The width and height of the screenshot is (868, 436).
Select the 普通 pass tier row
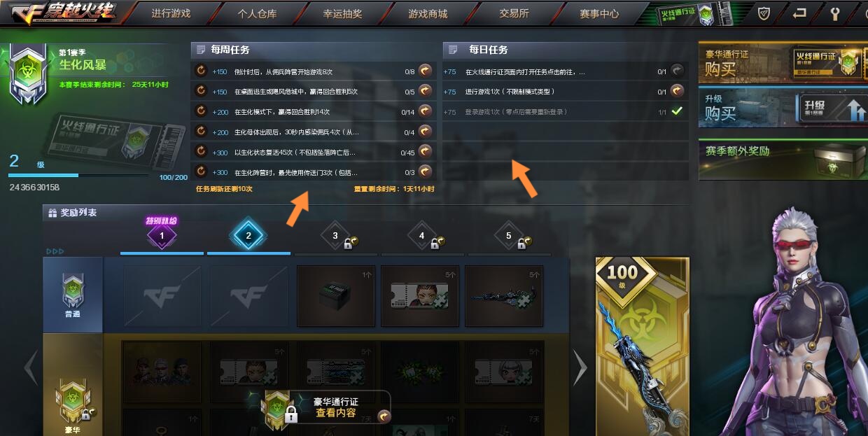(x=73, y=295)
